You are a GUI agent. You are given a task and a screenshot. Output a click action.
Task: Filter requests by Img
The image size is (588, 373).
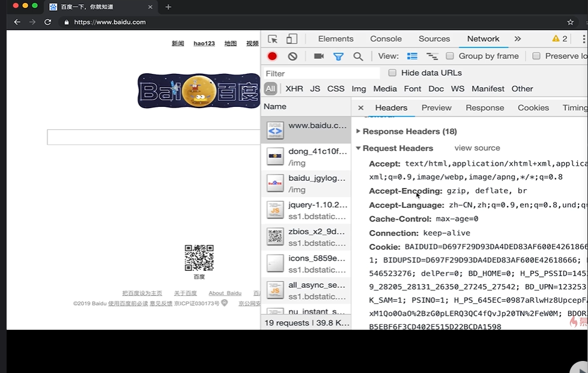(359, 89)
